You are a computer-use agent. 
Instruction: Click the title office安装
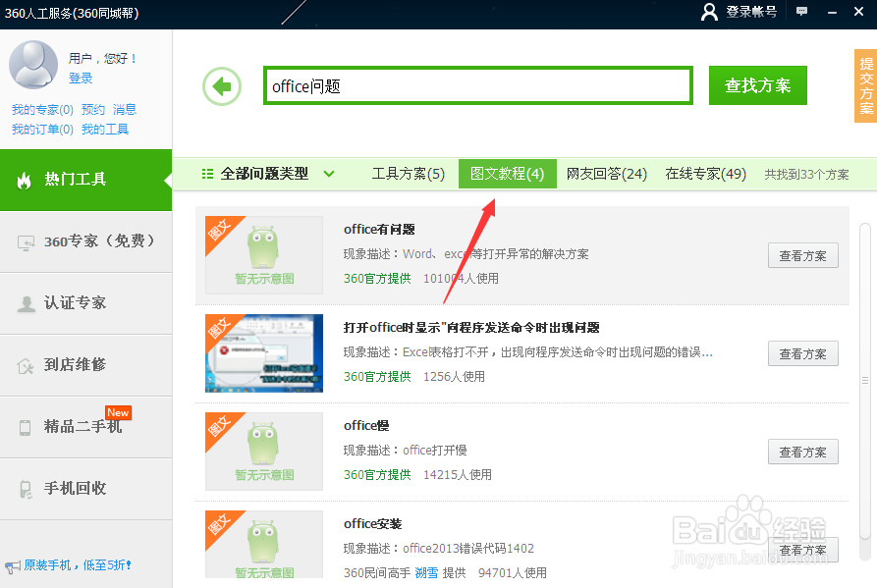(x=373, y=524)
